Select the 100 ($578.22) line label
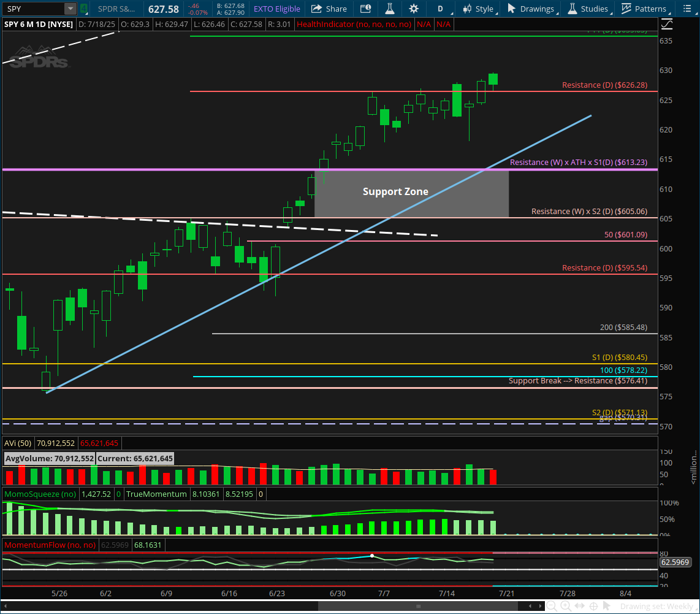The image size is (700, 614). [623, 370]
